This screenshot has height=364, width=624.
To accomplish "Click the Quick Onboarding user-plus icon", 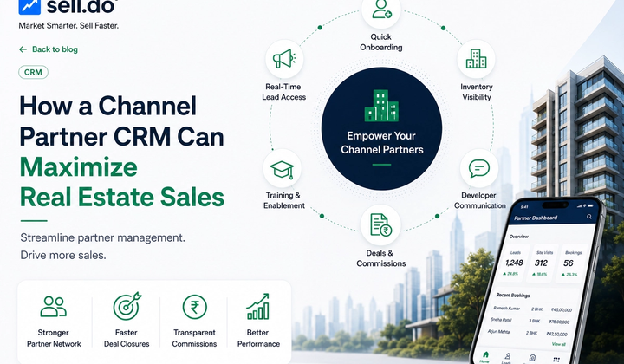I will click(x=381, y=10).
